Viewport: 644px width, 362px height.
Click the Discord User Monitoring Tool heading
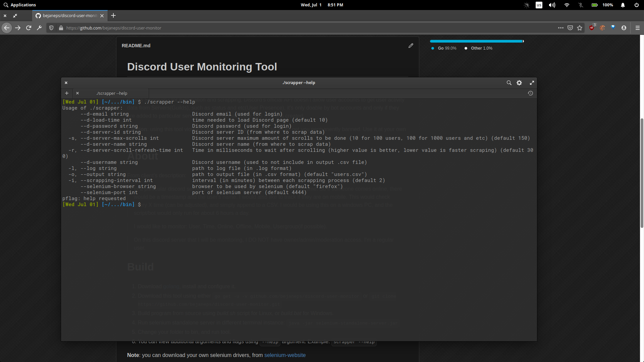pyautogui.click(x=202, y=67)
